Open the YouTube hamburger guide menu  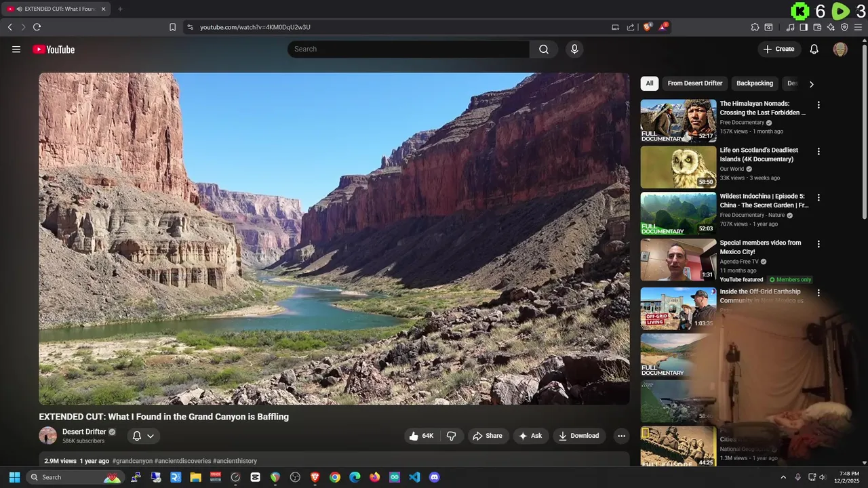(16, 49)
